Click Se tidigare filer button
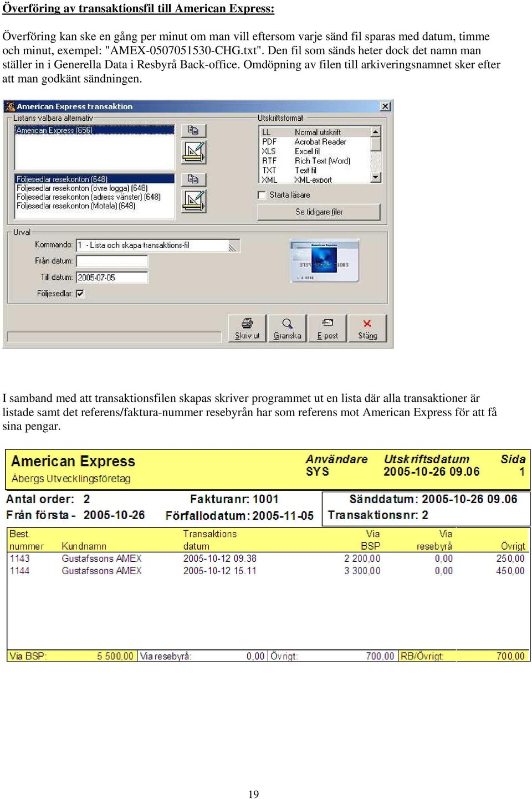Image resolution: width=532 pixels, height=799 pixels. pyautogui.click(x=319, y=212)
